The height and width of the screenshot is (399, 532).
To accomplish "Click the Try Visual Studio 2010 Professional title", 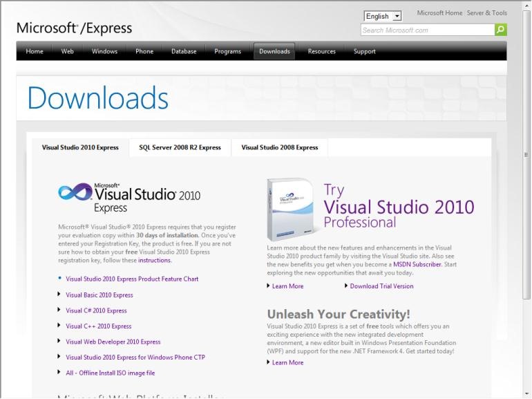I will [399, 206].
